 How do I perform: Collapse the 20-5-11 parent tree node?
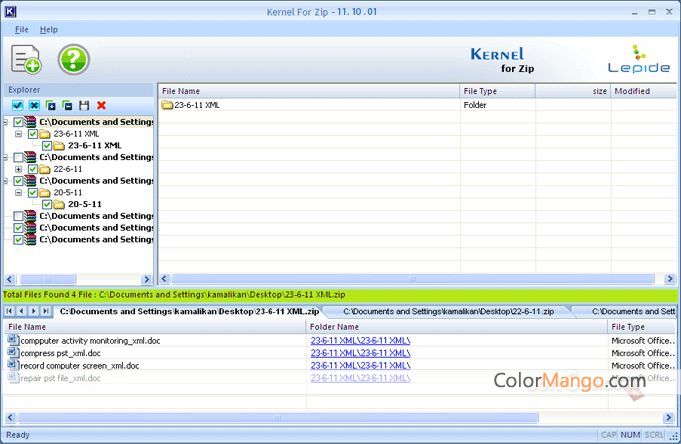(19, 193)
